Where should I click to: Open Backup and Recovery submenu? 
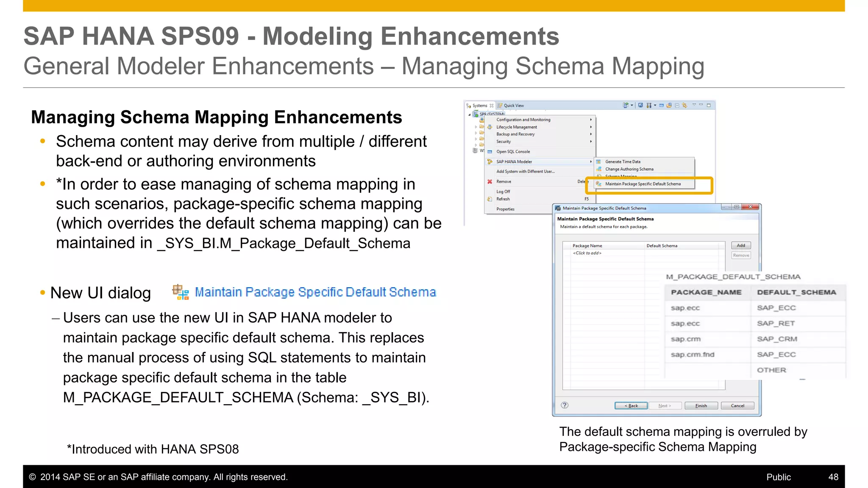tap(540, 134)
